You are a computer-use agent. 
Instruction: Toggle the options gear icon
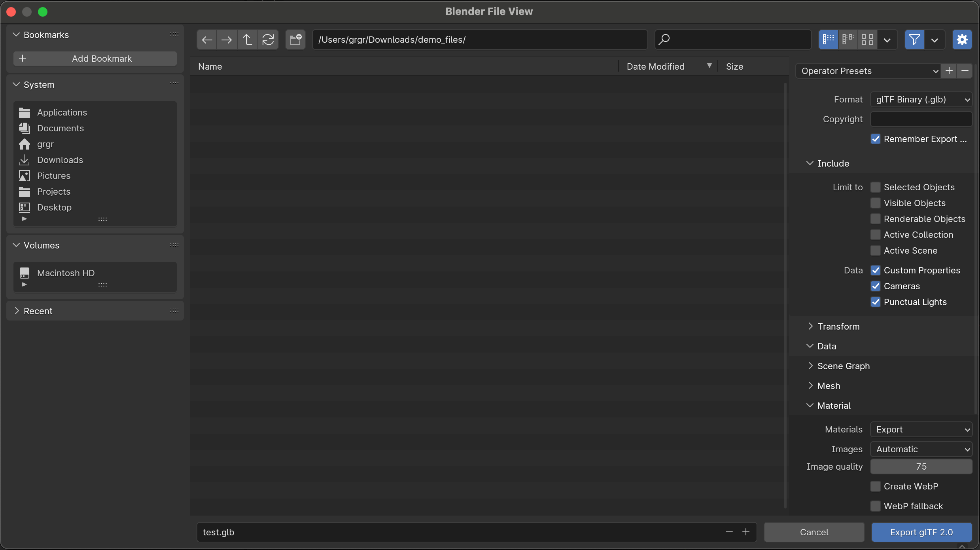pyautogui.click(x=962, y=40)
